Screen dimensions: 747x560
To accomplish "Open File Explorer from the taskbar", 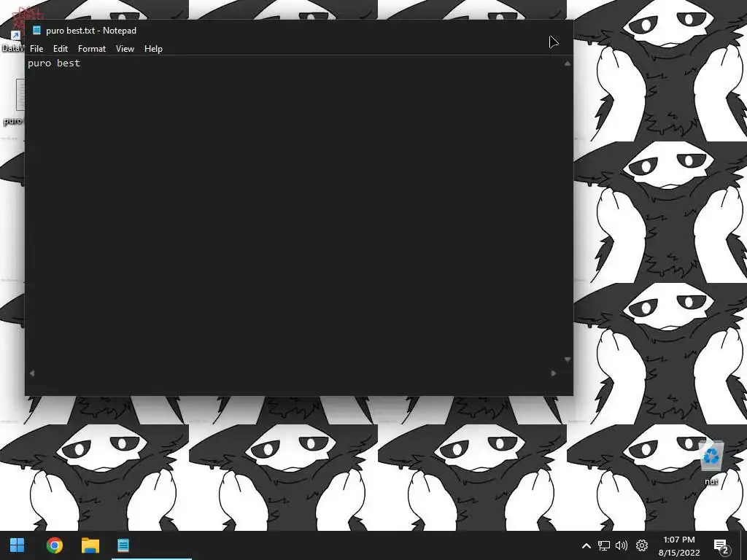I will click(90, 545).
